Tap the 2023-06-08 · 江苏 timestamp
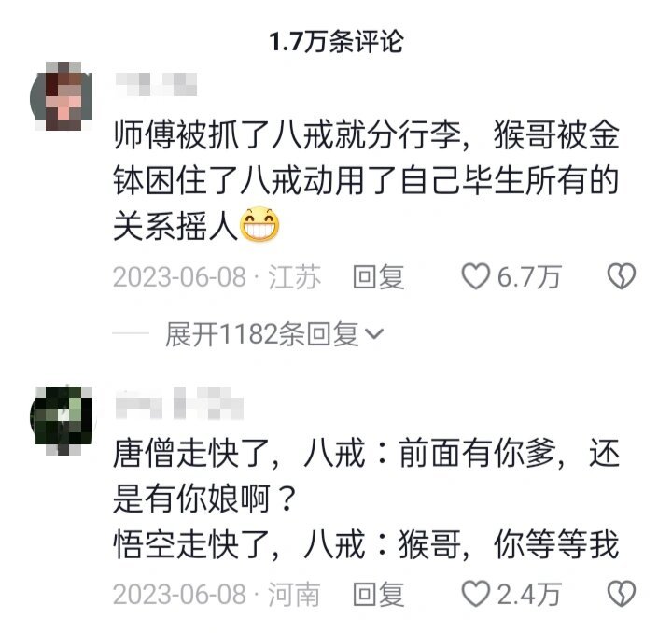Image resolution: width=672 pixels, height=633 pixels. pyautogui.click(x=217, y=277)
